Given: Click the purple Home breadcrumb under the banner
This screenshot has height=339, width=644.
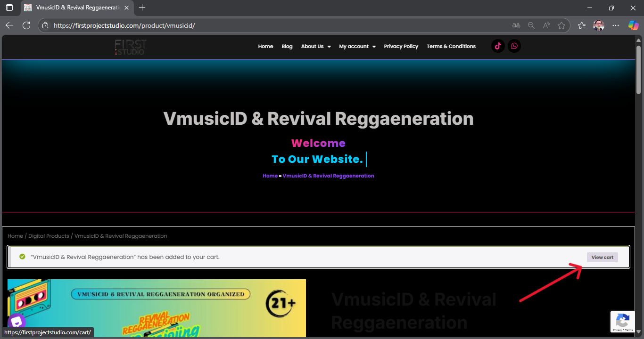Looking at the screenshot, I should pyautogui.click(x=270, y=176).
